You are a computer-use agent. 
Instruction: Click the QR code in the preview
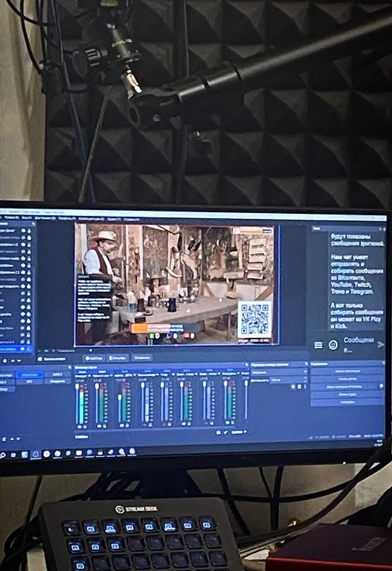(254, 319)
